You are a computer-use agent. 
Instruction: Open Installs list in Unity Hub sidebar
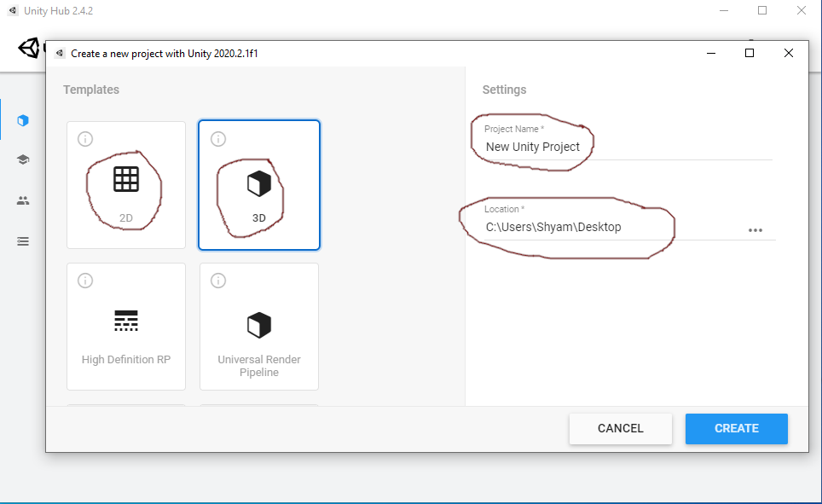coord(22,241)
